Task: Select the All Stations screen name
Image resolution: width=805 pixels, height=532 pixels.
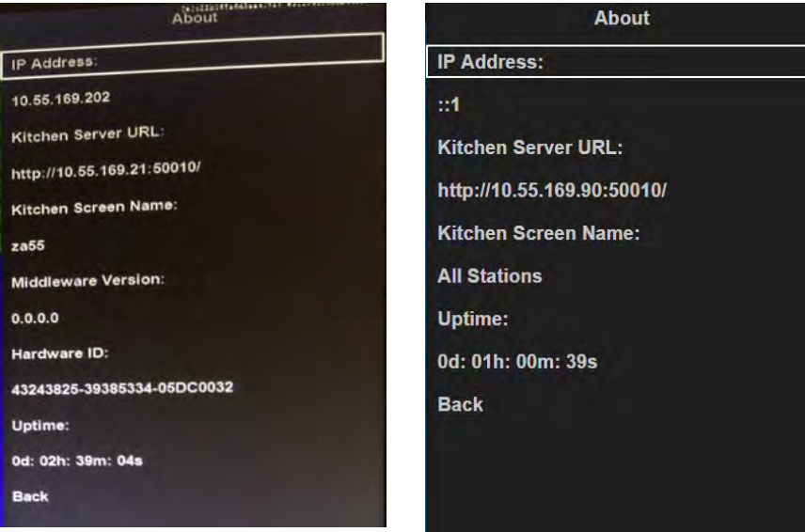Action: click(489, 276)
